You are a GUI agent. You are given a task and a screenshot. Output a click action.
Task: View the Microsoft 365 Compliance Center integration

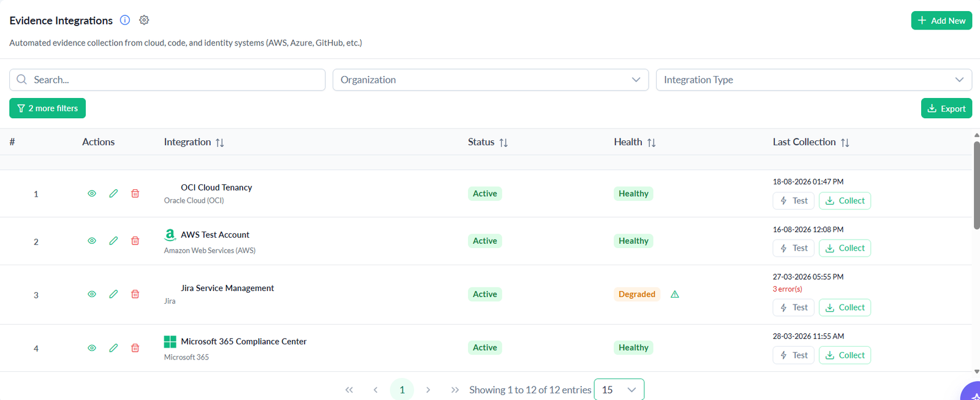[x=92, y=348]
